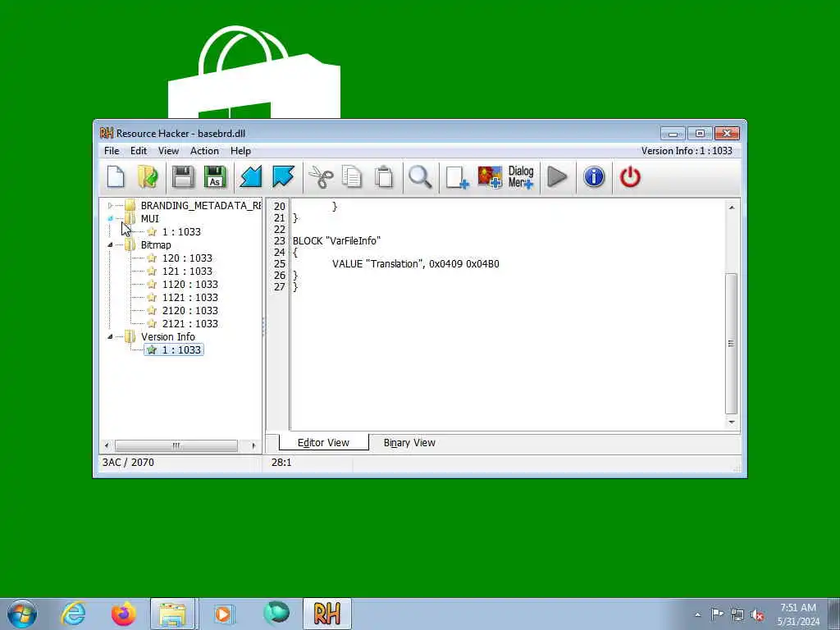Click the scissors Cut icon
Image resolution: width=840 pixels, height=630 pixels.
click(x=321, y=177)
